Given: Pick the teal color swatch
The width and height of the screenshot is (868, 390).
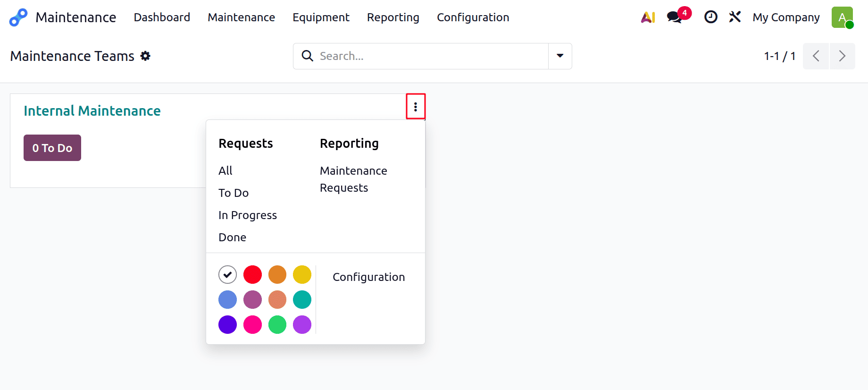Looking at the screenshot, I should (302, 299).
